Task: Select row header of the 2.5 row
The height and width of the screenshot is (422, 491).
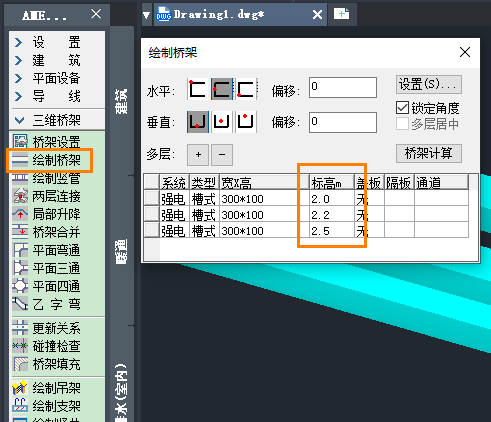Action: [x=152, y=230]
